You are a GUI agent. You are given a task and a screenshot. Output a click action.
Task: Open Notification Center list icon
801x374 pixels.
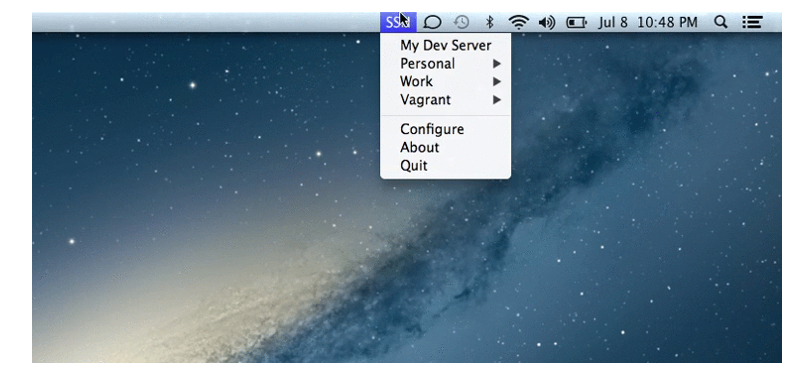tap(752, 22)
